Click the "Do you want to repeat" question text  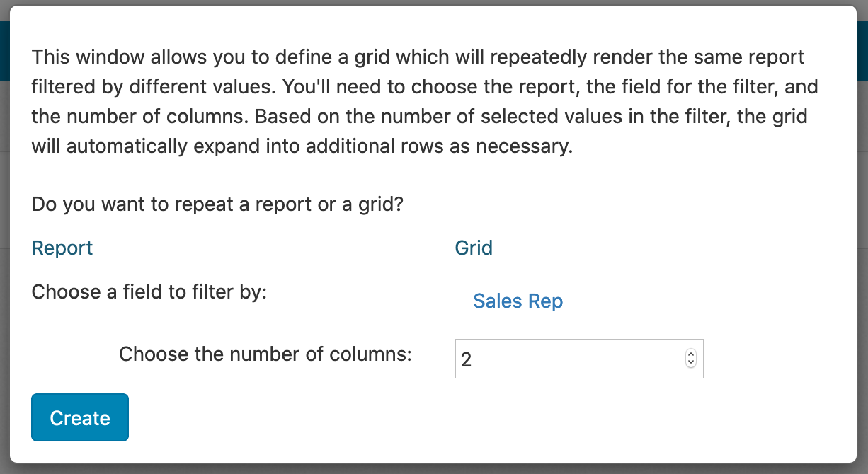point(217,205)
